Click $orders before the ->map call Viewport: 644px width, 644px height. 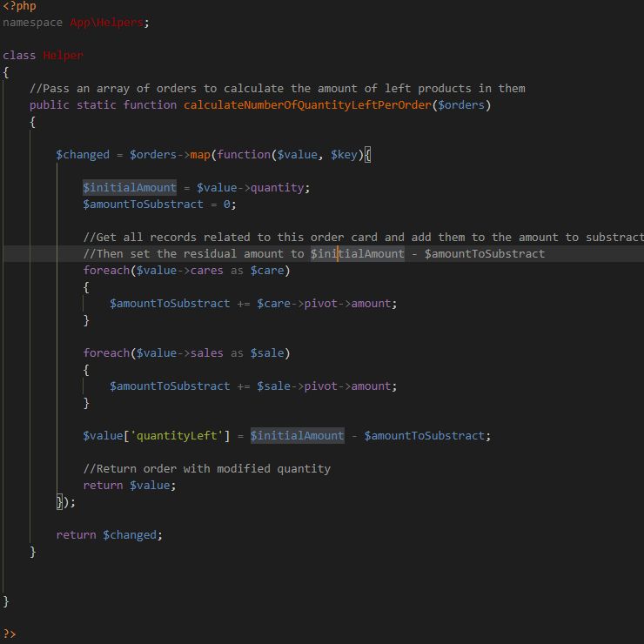pos(153,155)
